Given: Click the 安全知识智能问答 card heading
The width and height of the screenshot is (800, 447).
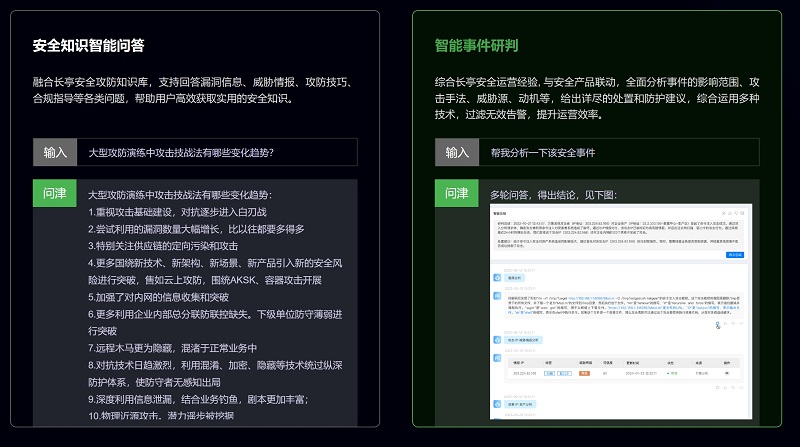Looking at the screenshot, I should click(x=88, y=45).
